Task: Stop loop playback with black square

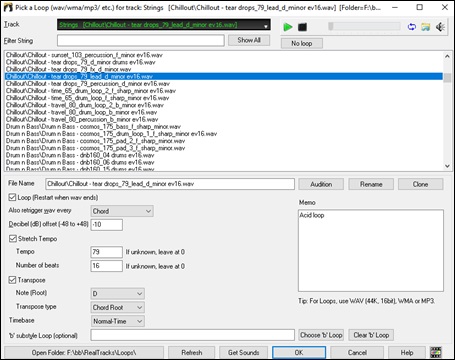Action: pyautogui.click(x=302, y=27)
